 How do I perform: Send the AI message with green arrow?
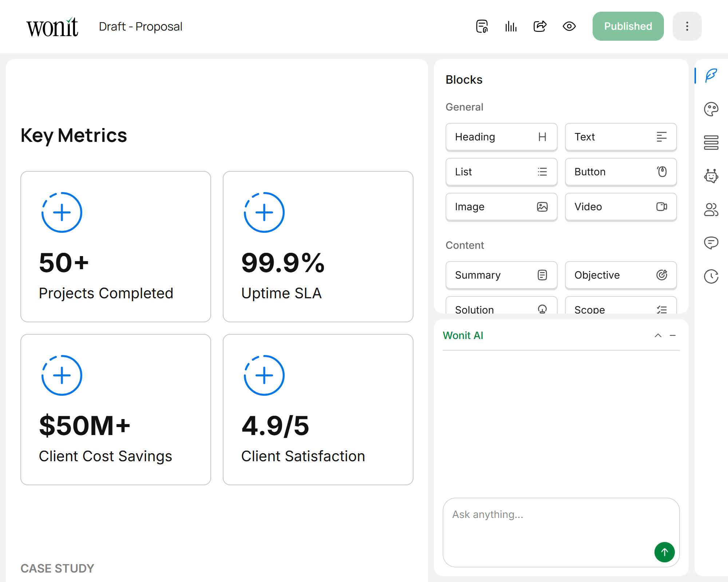[x=664, y=552]
